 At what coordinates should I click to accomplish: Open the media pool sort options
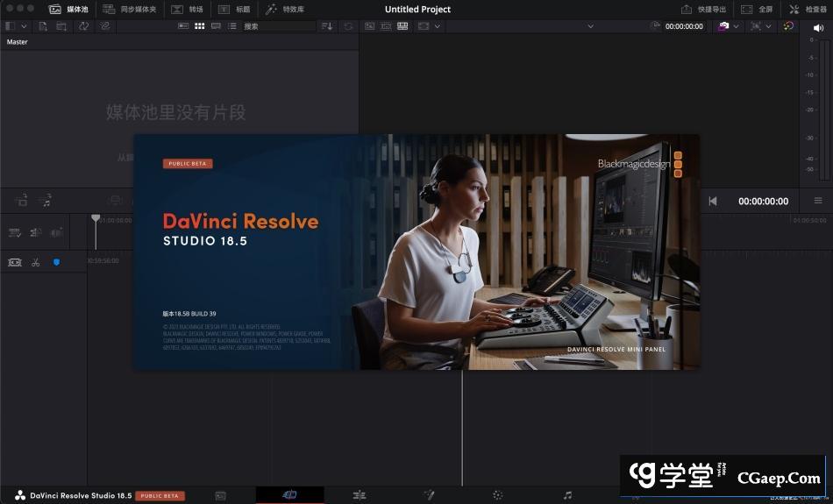click(327, 26)
